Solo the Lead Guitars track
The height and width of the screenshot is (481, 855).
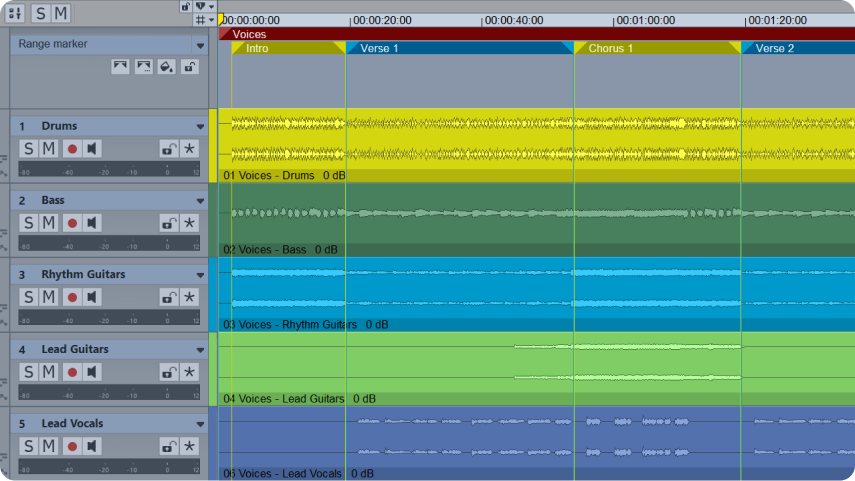tap(29, 372)
